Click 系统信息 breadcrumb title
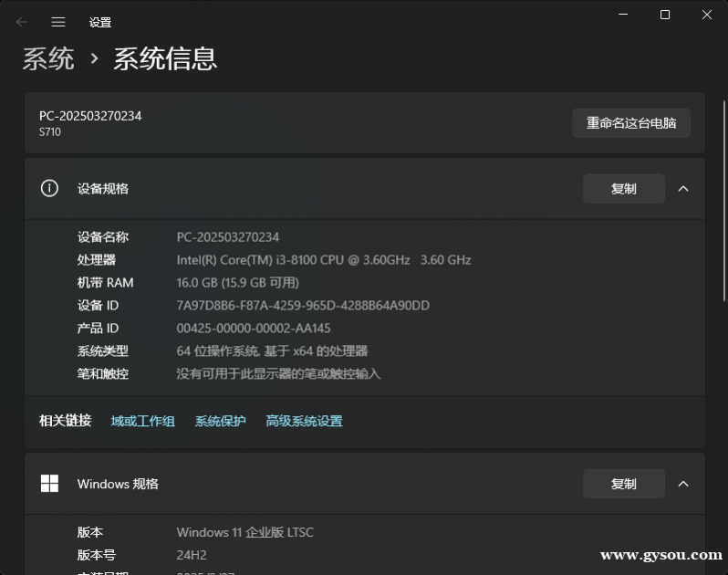Image resolution: width=728 pixels, height=575 pixels. pos(165,59)
